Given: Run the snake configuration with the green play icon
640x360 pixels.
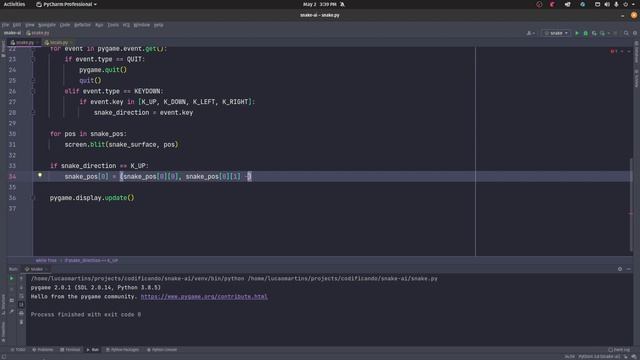Looking at the screenshot, I should click(577, 33).
